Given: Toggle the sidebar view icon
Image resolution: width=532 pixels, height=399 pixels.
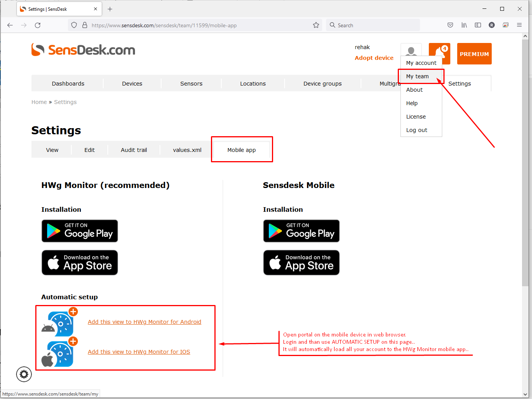Looking at the screenshot, I should tap(478, 25).
